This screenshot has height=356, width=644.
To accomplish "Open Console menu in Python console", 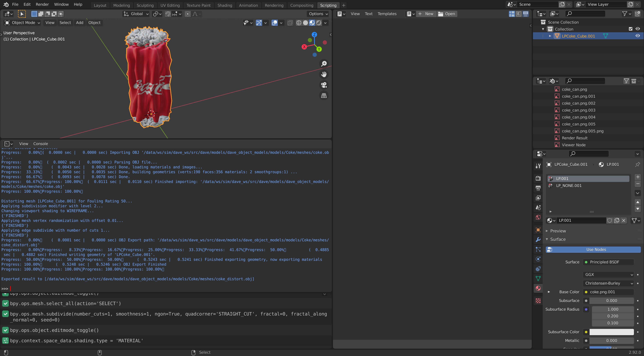I will tap(40, 144).
